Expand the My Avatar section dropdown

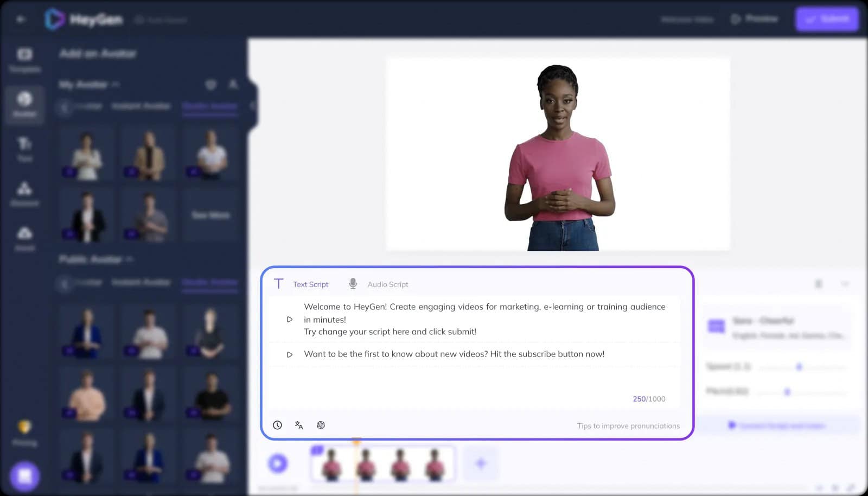tap(116, 85)
